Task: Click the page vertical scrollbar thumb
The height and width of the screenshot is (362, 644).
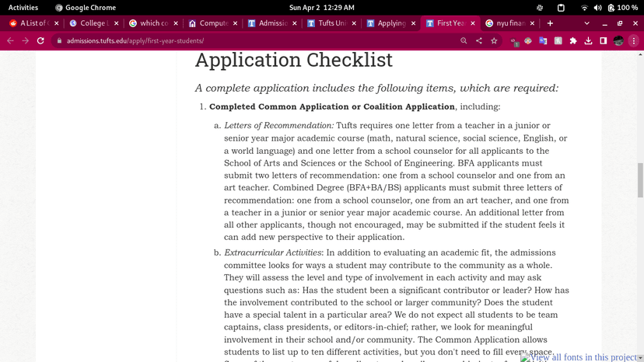Action: point(640,180)
